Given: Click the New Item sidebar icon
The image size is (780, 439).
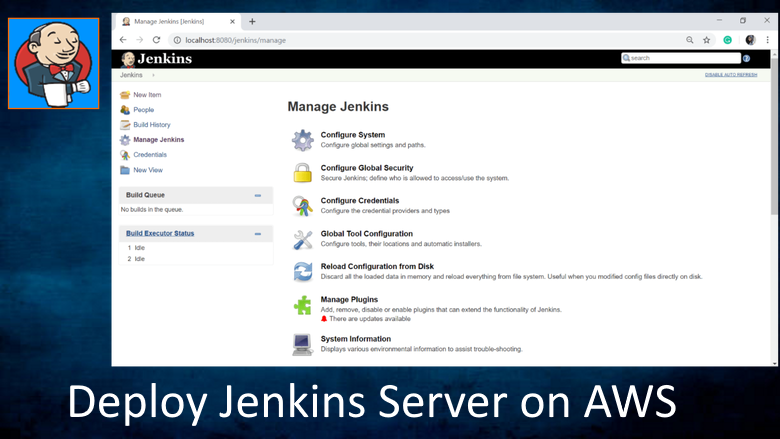Looking at the screenshot, I should [125, 95].
